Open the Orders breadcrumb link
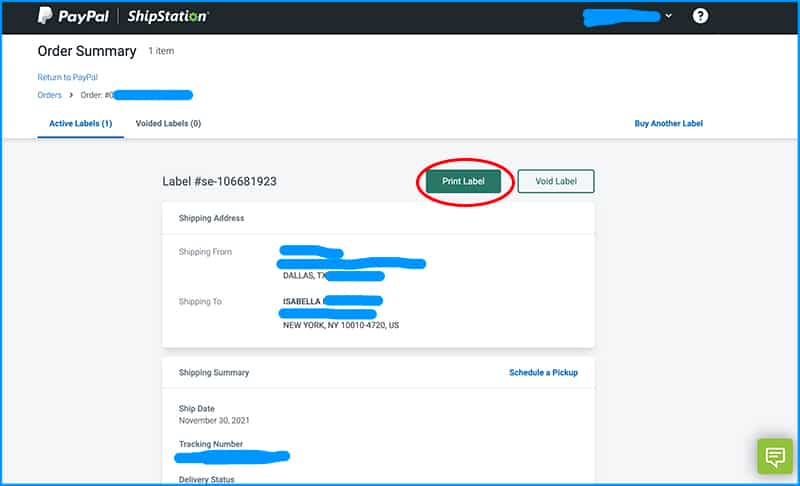This screenshot has height=486, width=800. pyautogui.click(x=49, y=95)
